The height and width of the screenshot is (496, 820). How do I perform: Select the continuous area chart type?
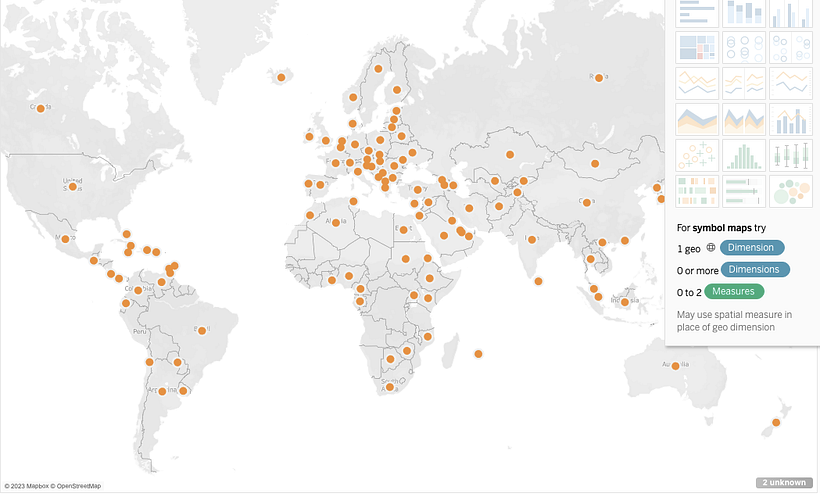pos(697,119)
